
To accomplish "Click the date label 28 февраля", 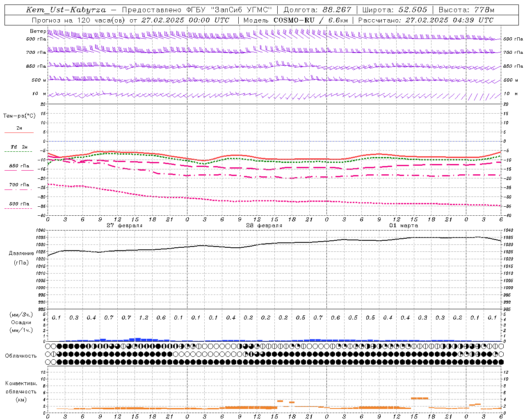I will click(264, 226).
